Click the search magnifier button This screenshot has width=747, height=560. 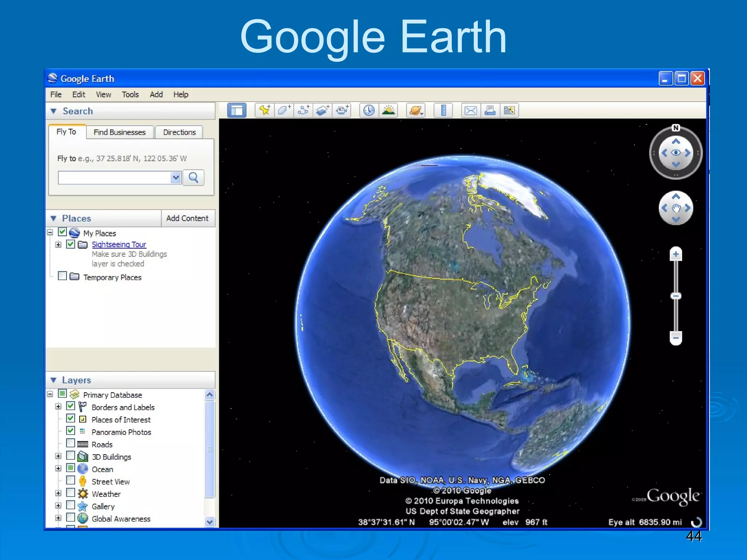pyautogui.click(x=193, y=178)
